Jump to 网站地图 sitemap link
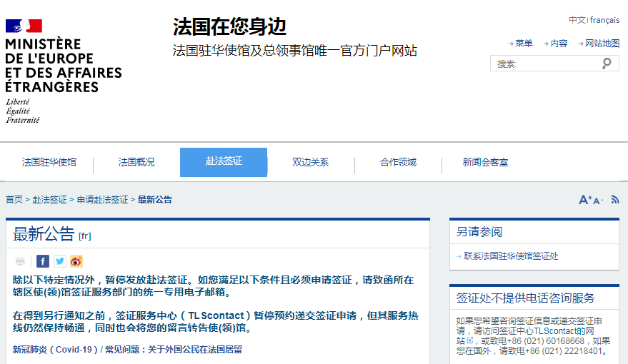This screenshot has height=364, width=628. 602,44
